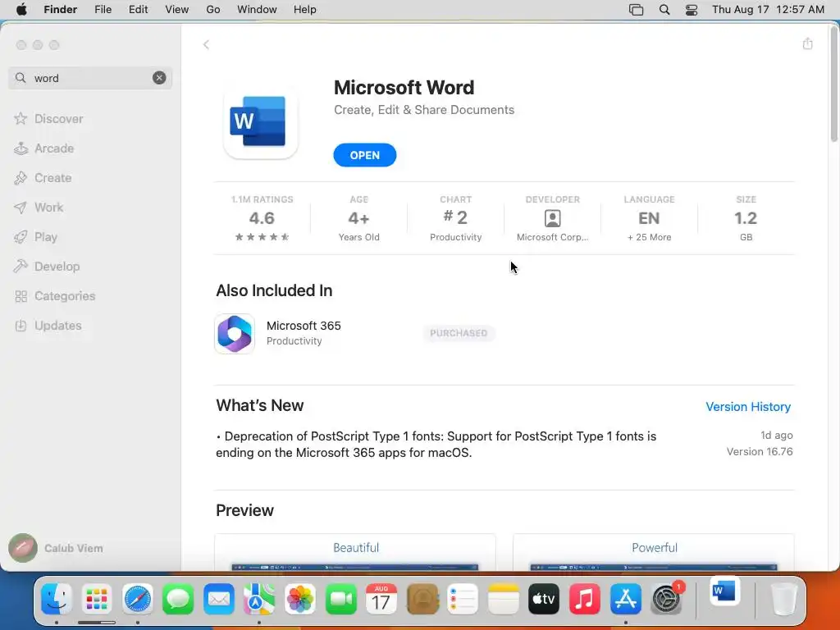Open the Trash in the Dock

783,599
